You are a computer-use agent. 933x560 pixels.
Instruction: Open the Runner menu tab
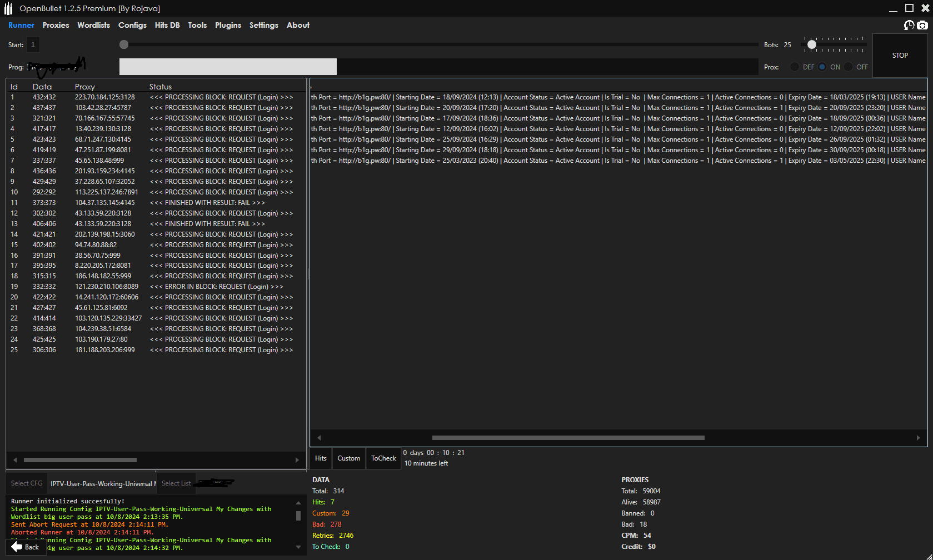pyautogui.click(x=21, y=25)
